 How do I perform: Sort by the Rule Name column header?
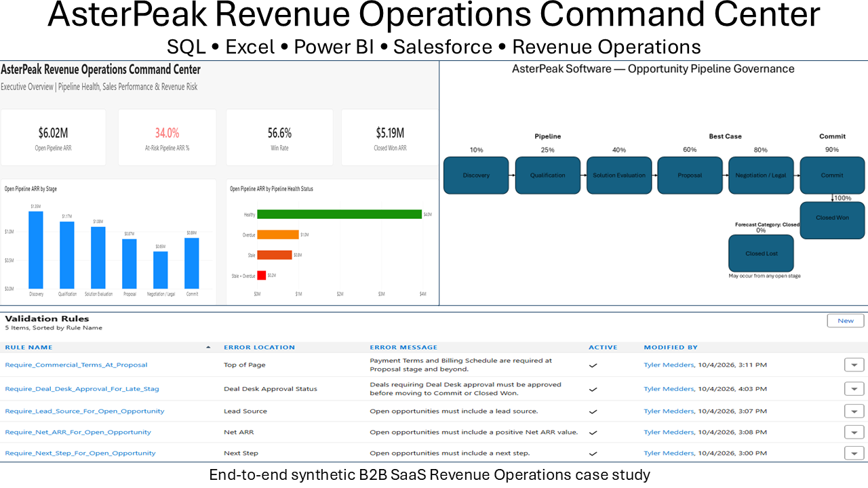tap(28, 347)
